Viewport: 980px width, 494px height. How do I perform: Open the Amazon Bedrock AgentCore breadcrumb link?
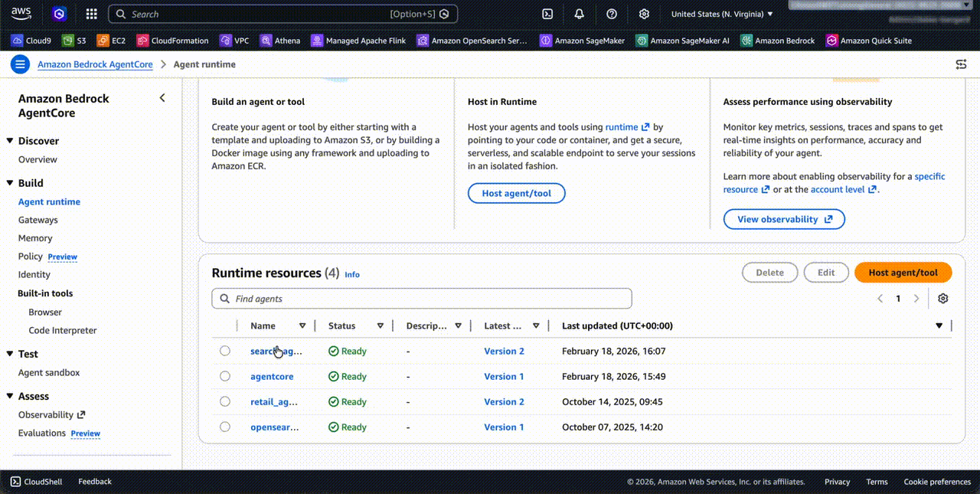[x=95, y=64]
